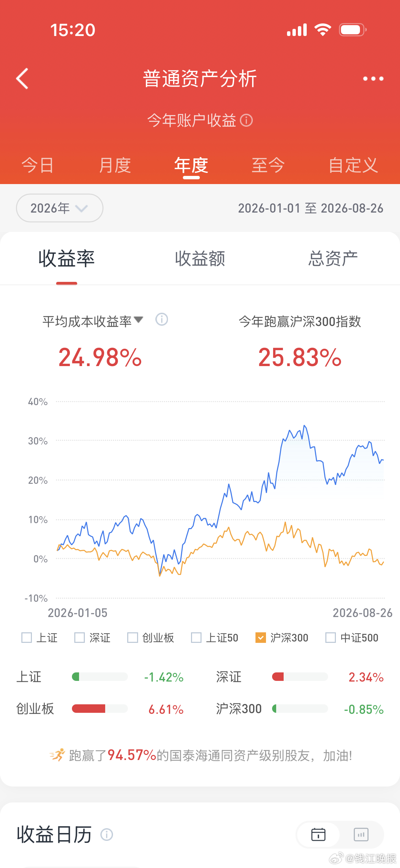Image resolution: width=400 pixels, height=868 pixels.
Task: Tap the 创业板 red progress bar
Action: tap(89, 708)
